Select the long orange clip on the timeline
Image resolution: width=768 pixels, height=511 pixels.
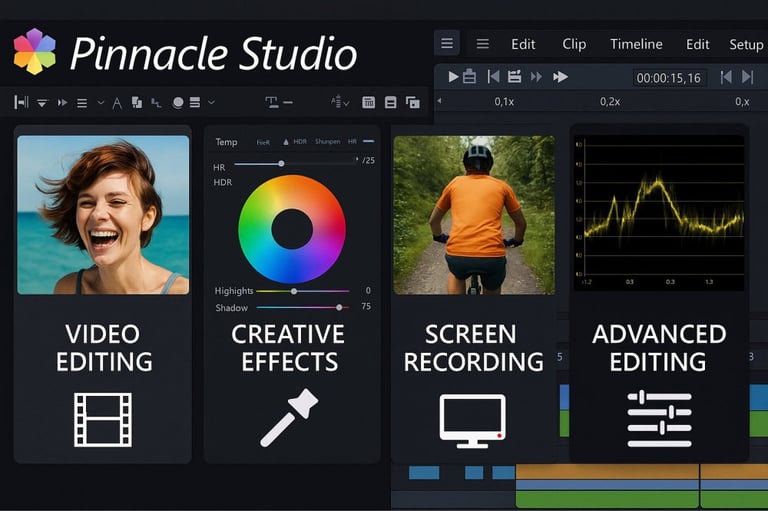607,472
